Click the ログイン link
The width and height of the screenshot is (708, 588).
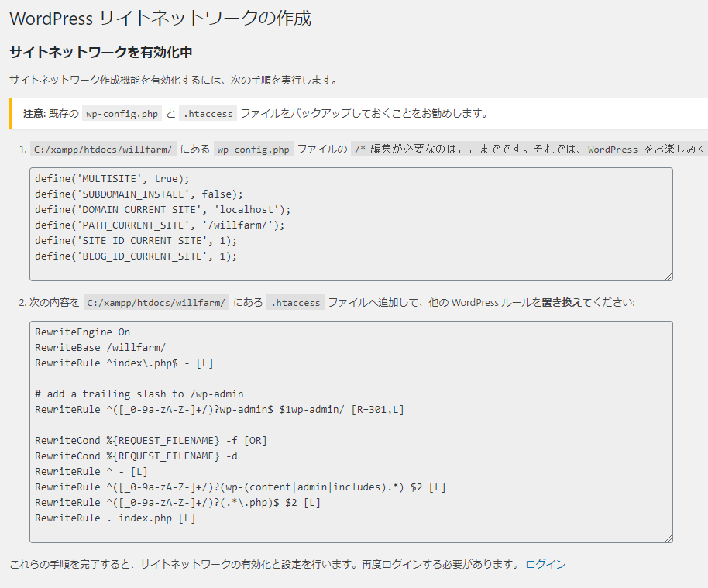545,564
